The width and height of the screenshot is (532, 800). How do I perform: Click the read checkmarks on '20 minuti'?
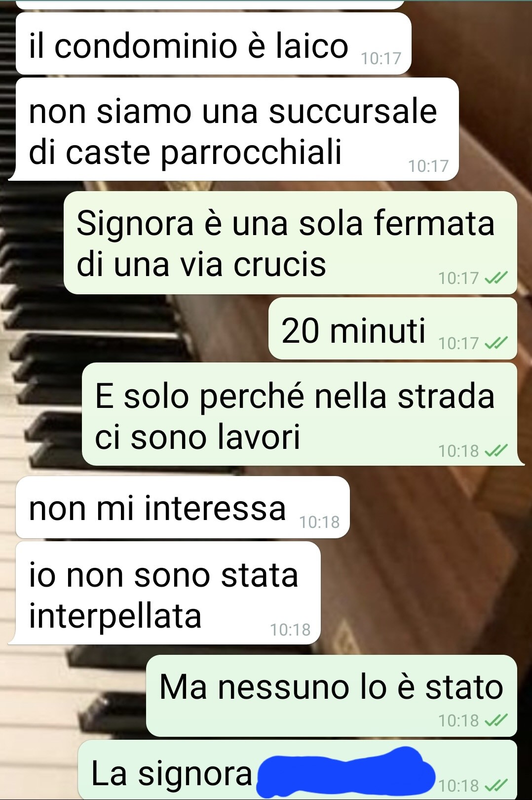[496, 343]
